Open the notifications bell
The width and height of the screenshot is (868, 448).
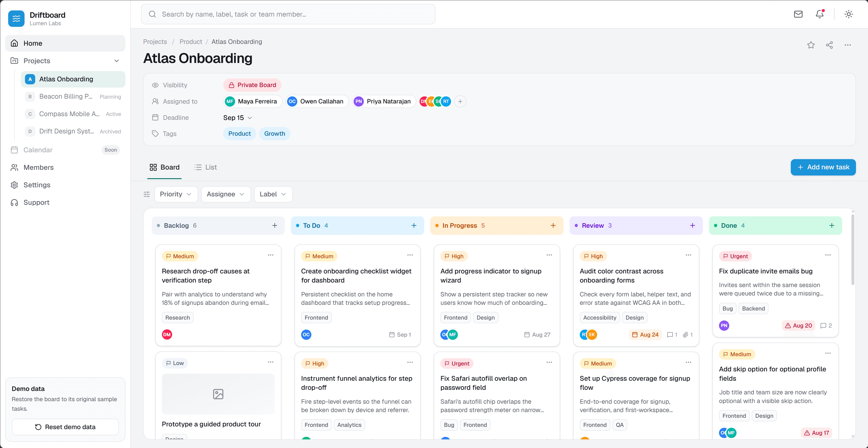(819, 14)
